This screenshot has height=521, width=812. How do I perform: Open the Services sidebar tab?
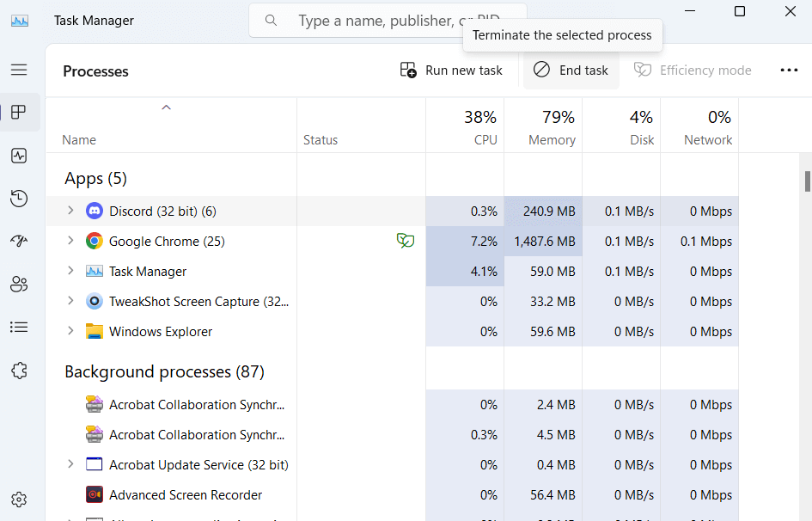tap(19, 371)
